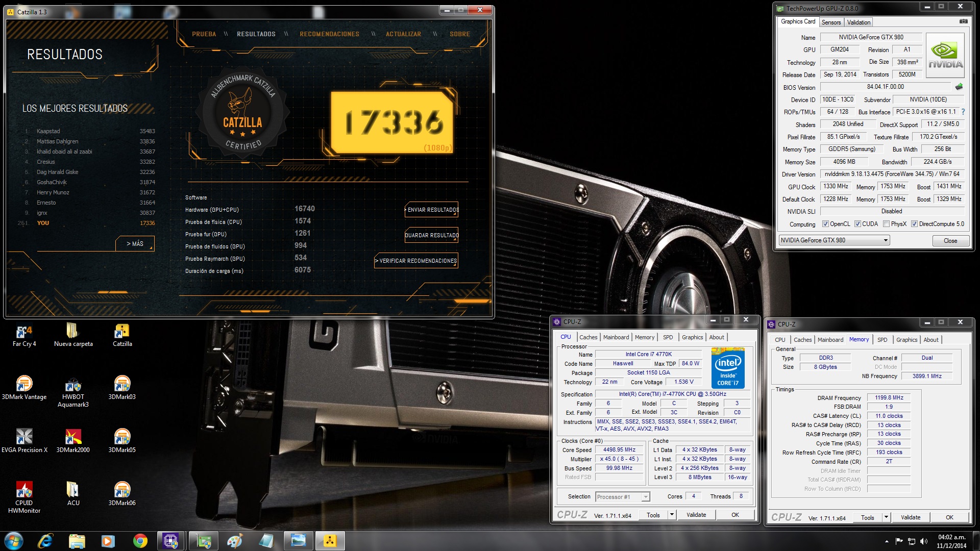
Task: Click NVIDIA logo in GPU-Z
Action: click(945, 55)
